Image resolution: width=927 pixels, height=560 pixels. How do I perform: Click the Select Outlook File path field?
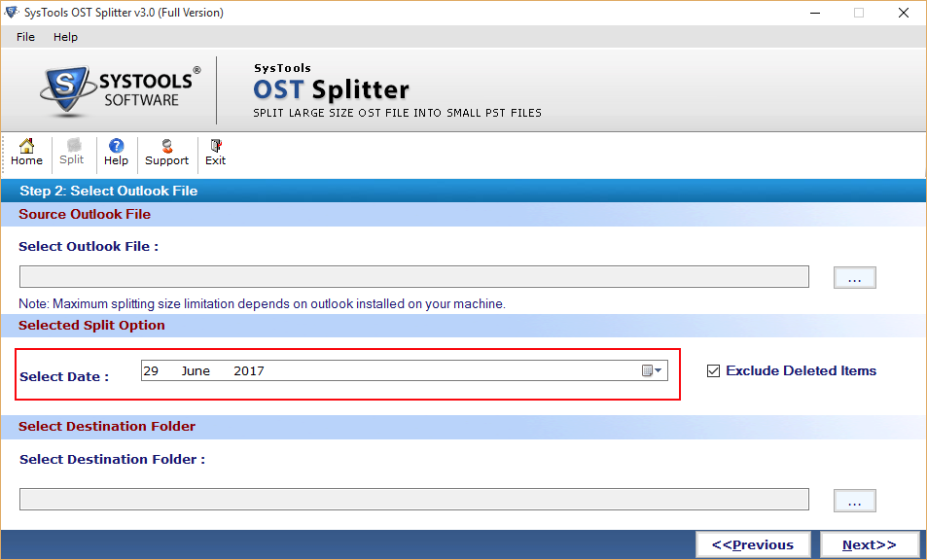tap(413, 276)
